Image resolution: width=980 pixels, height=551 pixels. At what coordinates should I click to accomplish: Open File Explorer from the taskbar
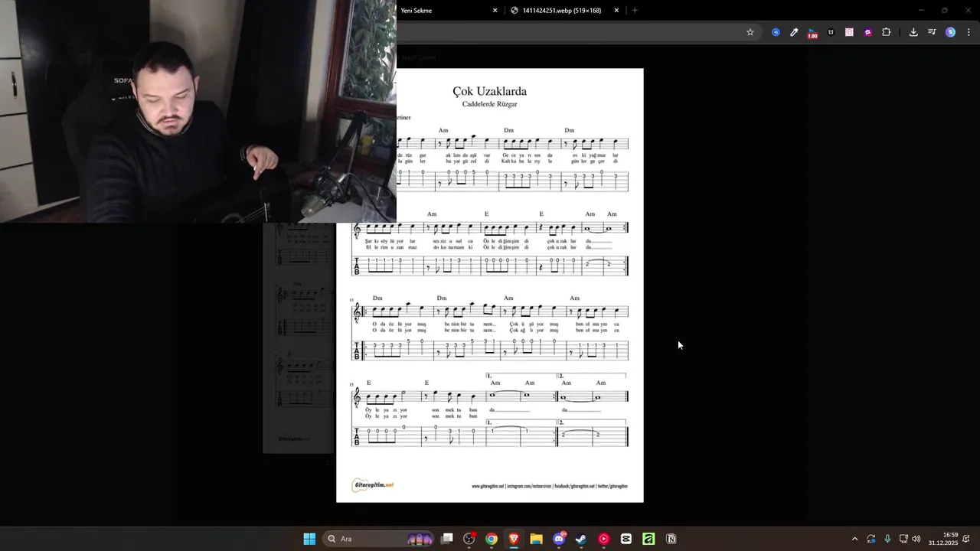[x=536, y=539]
